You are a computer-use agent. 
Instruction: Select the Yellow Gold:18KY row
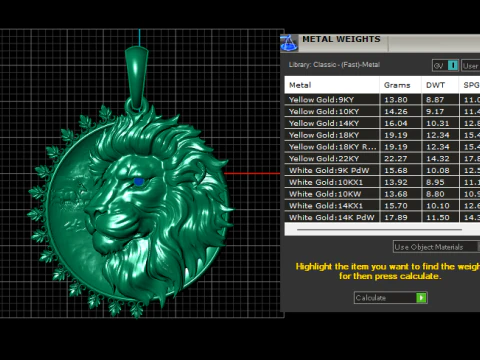coord(382,135)
